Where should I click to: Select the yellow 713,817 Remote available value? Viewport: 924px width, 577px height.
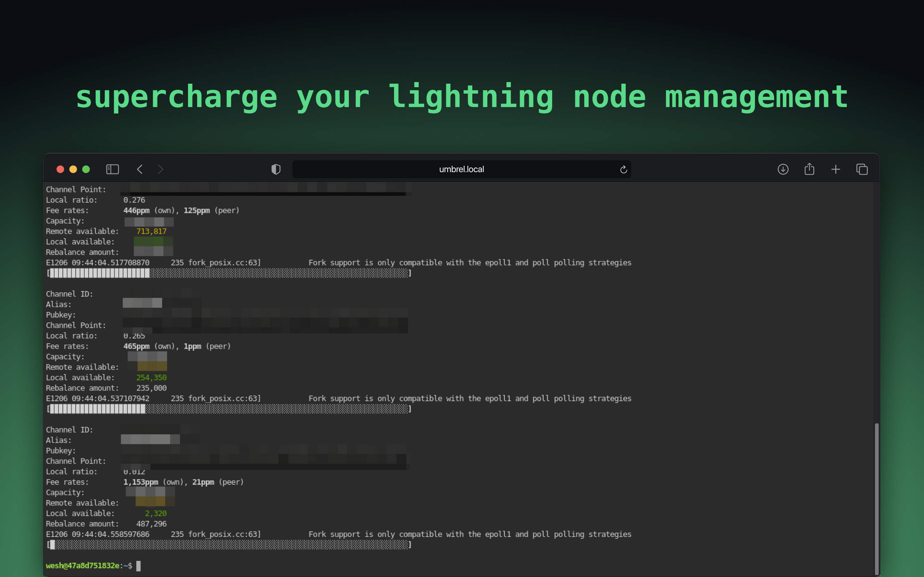tap(151, 231)
